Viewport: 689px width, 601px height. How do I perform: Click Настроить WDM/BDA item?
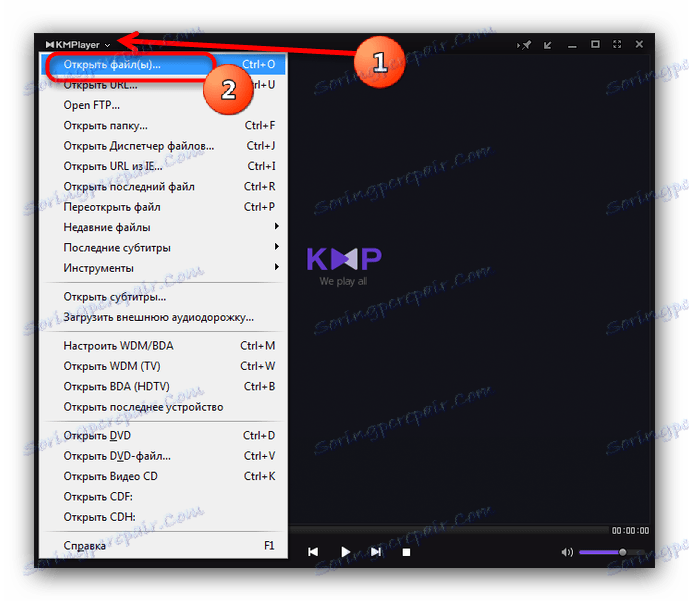(x=163, y=346)
